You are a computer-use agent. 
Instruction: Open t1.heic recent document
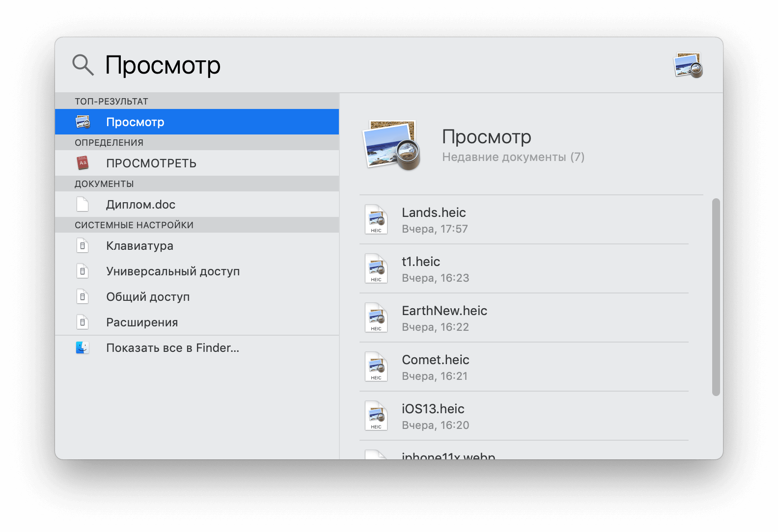pyautogui.click(x=524, y=268)
